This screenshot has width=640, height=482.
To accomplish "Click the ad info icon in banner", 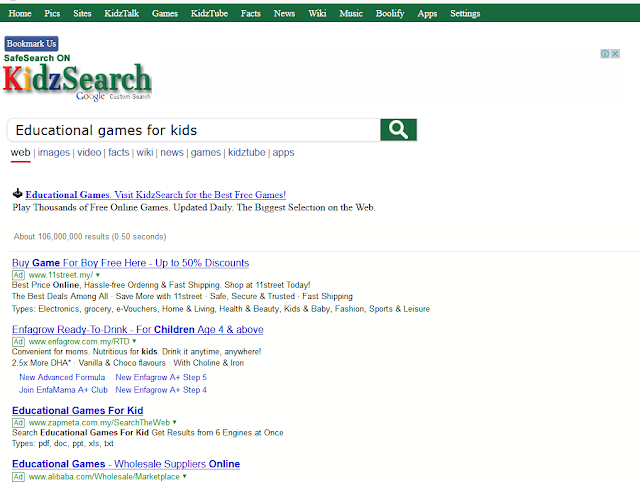I will click(x=605, y=53).
